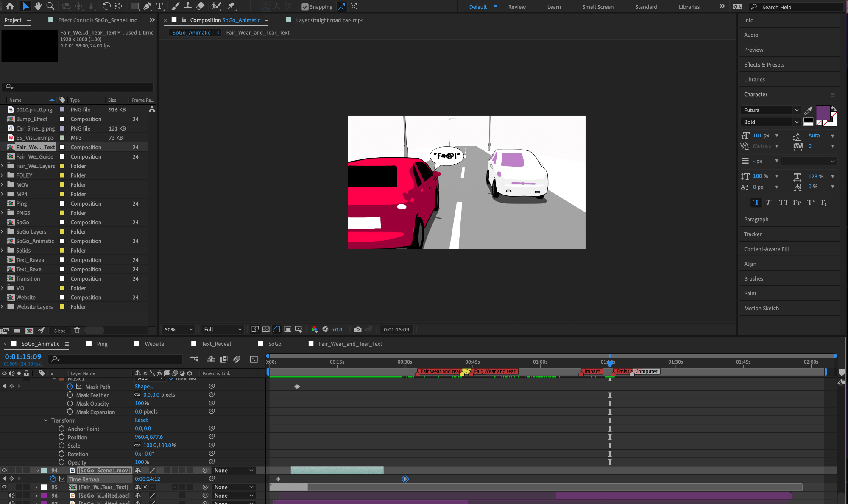Open the Layer straight road car-.mp4 viewer tab
The height and width of the screenshot is (504, 848).
click(330, 20)
